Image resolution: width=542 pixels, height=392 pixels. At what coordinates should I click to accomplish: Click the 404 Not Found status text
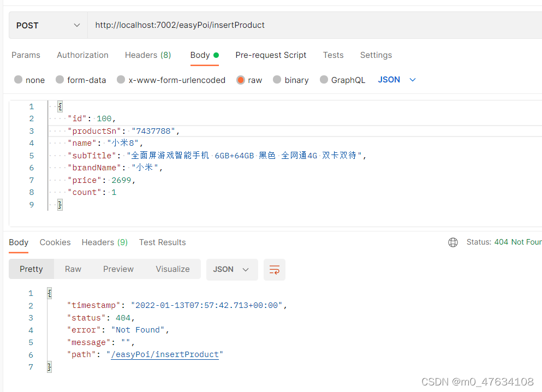coord(518,242)
